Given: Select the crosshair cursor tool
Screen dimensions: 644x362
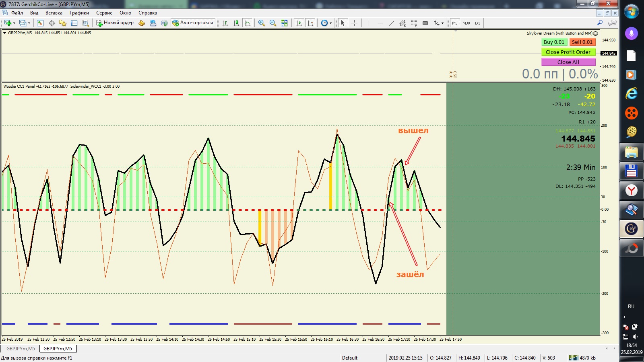Looking at the screenshot, I should [x=354, y=23].
